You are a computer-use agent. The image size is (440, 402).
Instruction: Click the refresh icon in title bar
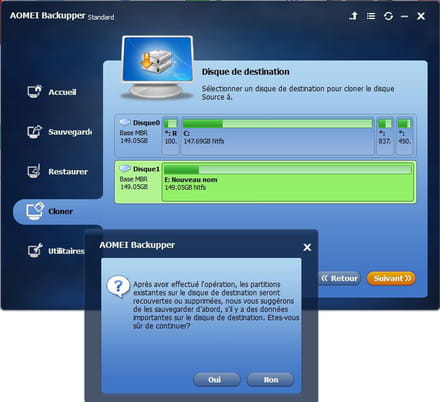(x=388, y=16)
